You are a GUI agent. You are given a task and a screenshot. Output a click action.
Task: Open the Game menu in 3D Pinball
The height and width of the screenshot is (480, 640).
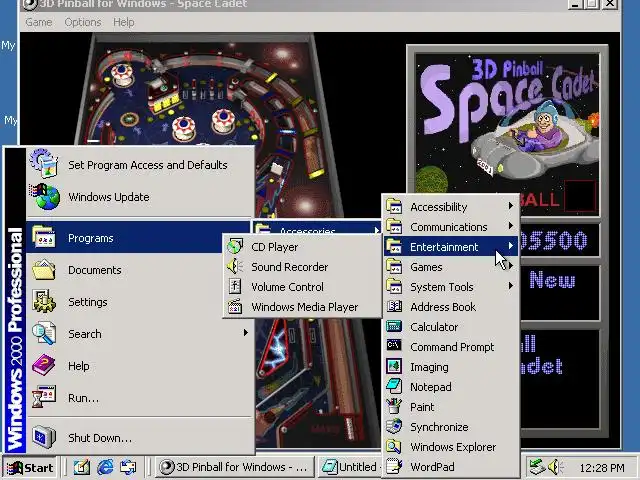pyautogui.click(x=39, y=22)
